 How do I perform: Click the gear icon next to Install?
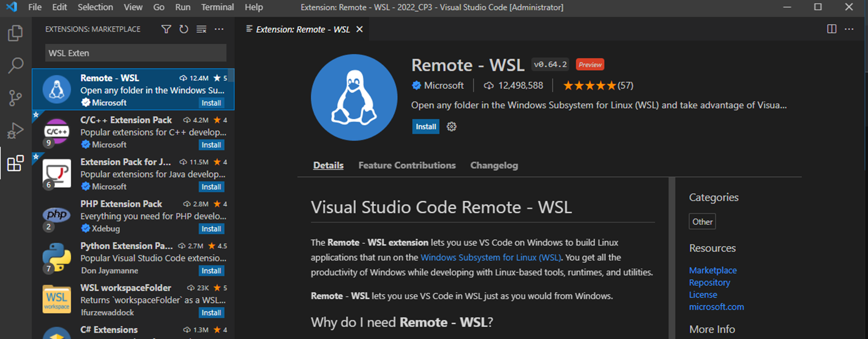[451, 126]
